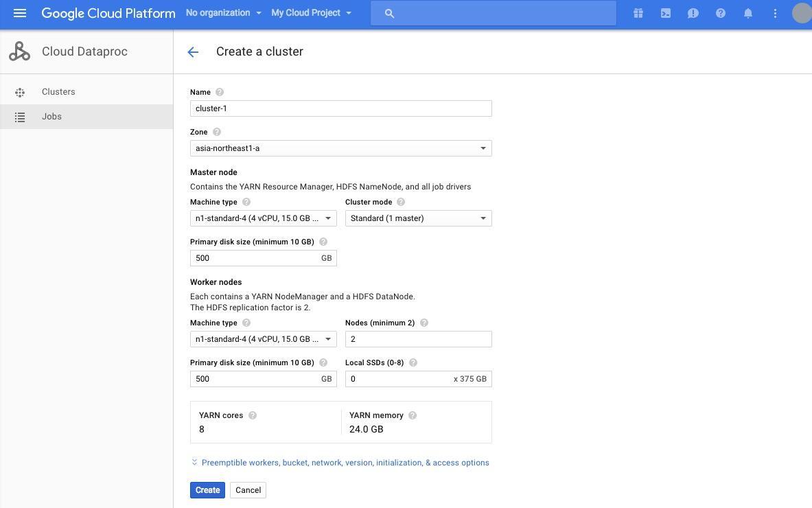Click help icon beside YARN memory
This screenshot has height=508, width=812.
[x=413, y=415]
